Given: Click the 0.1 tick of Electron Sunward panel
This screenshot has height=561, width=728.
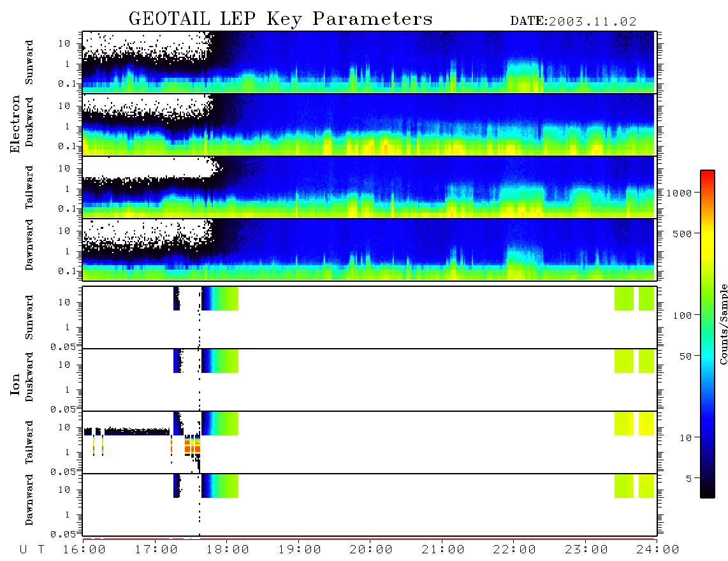Looking at the screenshot, I should tap(68, 84).
